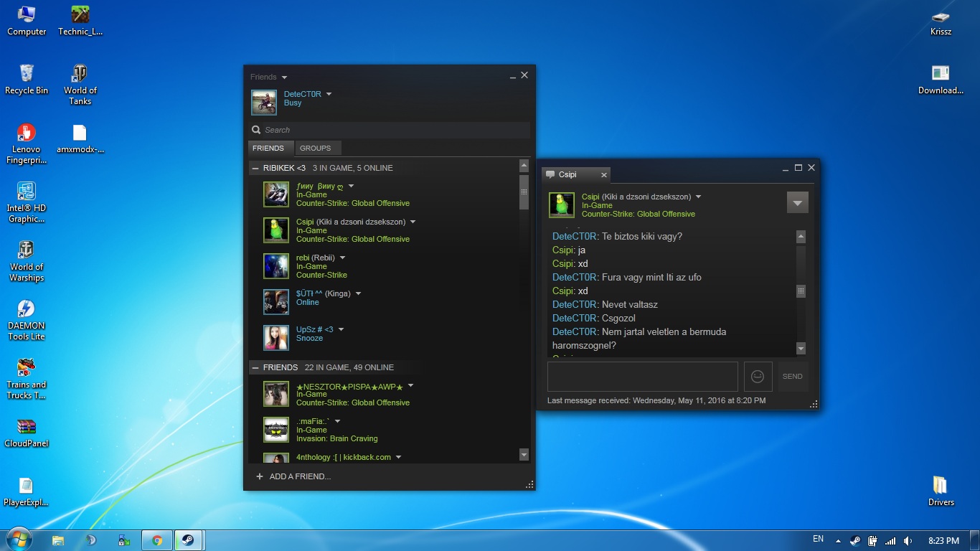Viewport: 980px width, 551px height.
Task: Open the Computer desktop icon
Action: (x=27, y=21)
